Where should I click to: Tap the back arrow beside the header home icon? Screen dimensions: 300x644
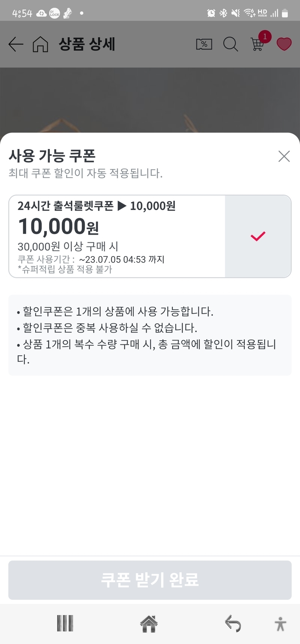click(16, 44)
